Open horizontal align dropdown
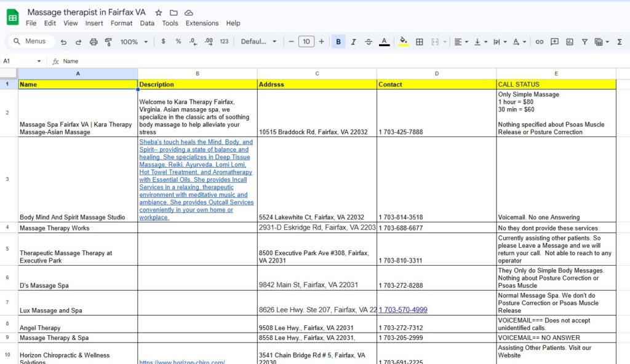This screenshot has width=630, height=364. [x=461, y=42]
